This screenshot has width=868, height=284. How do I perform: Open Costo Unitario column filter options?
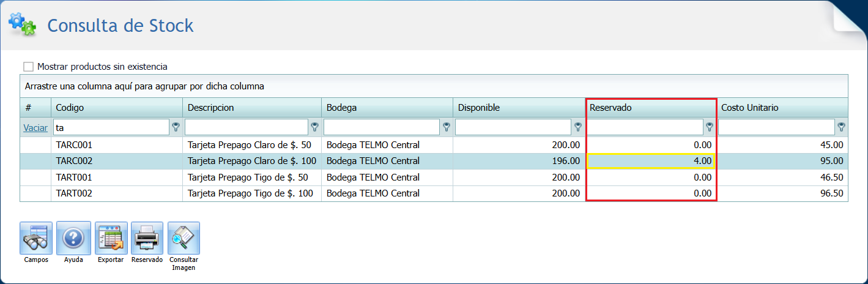point(842,127)
